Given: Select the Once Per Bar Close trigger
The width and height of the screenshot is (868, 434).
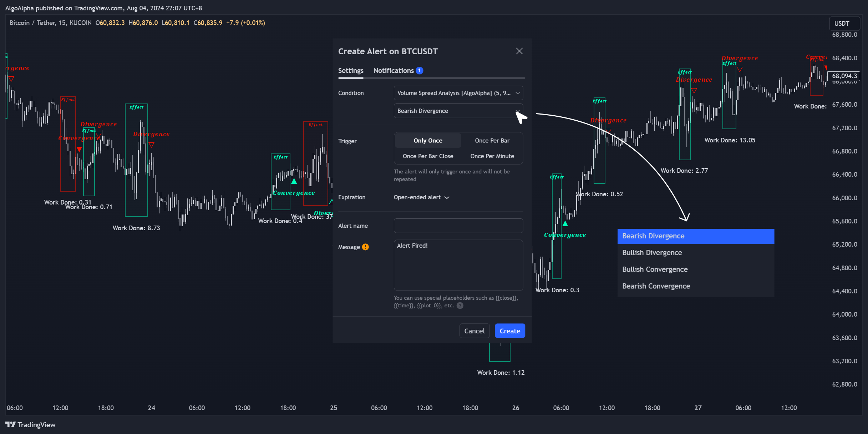Looking at the screenshot, I should tap(428, 156).
